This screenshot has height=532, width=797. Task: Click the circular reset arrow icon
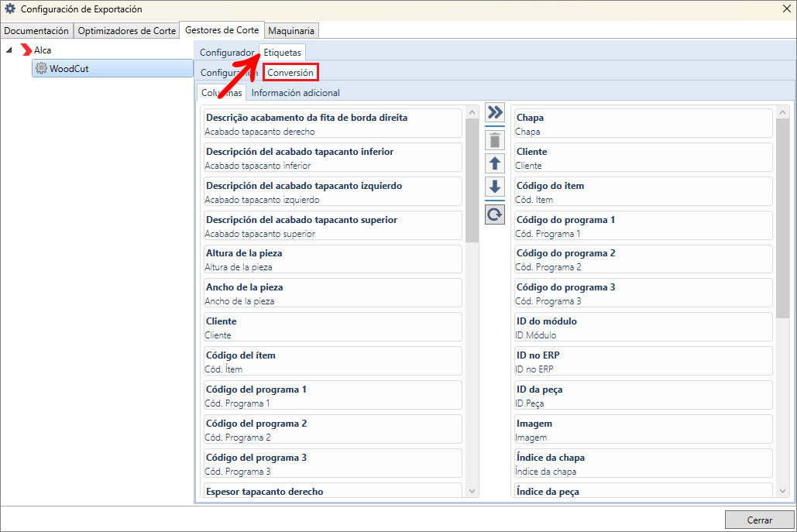pos(495,215)
